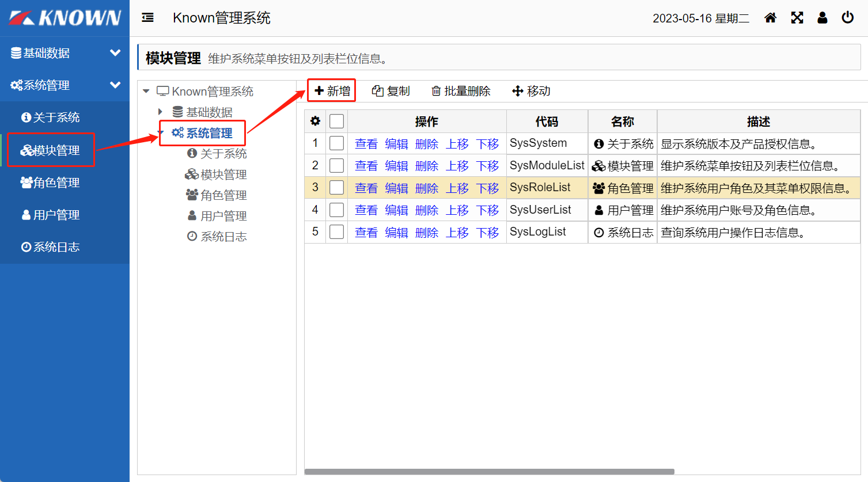Check the row 2 SysModuleList checkbox
Screen dimensions: 868x482
click(336, 166)
